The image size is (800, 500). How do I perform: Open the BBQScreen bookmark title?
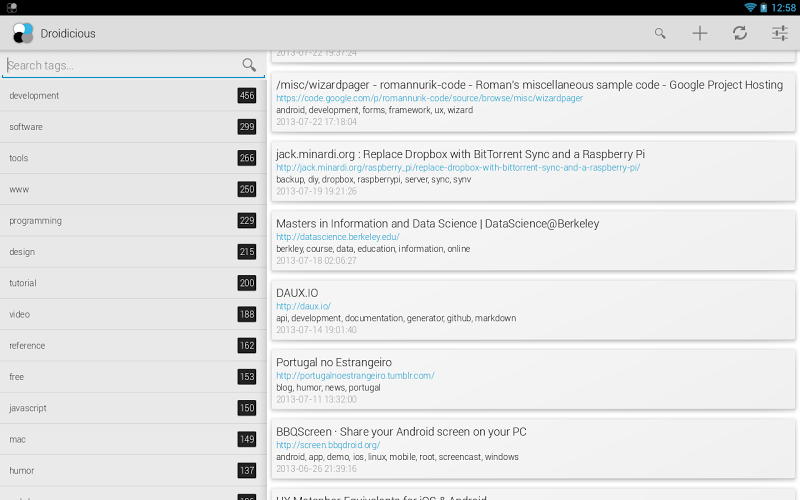point(401,432)
